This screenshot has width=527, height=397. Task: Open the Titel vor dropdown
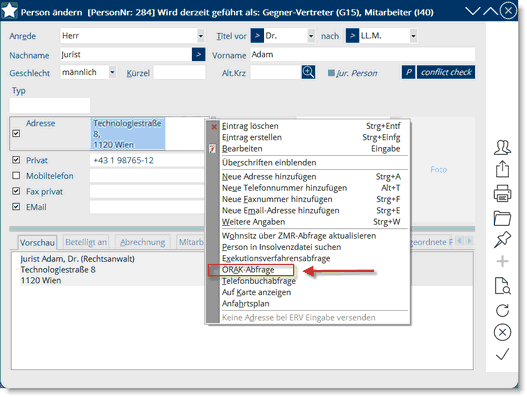[311, 36]
